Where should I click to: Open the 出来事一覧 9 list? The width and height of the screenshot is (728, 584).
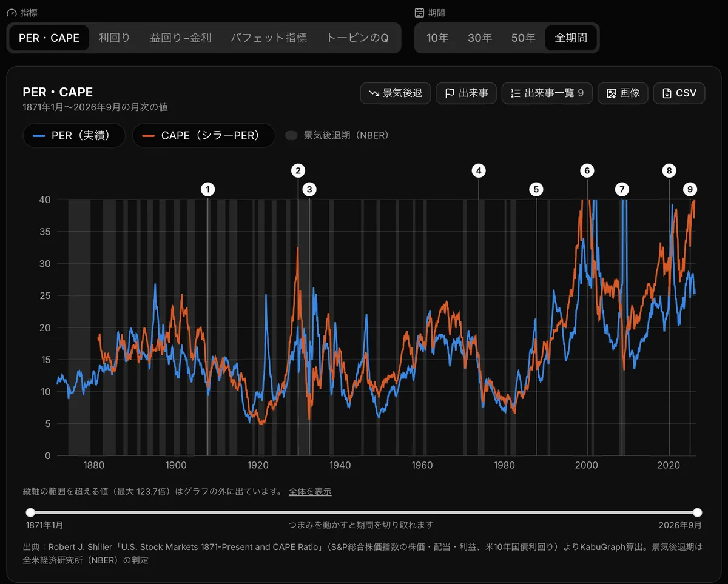point(547,93)
